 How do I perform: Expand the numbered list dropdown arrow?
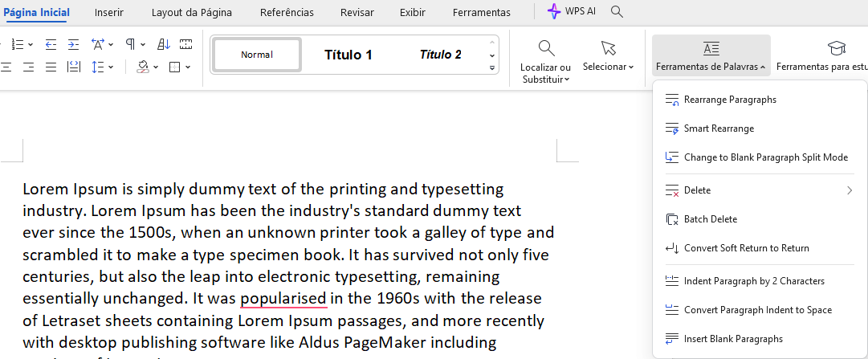pos(31,44)
